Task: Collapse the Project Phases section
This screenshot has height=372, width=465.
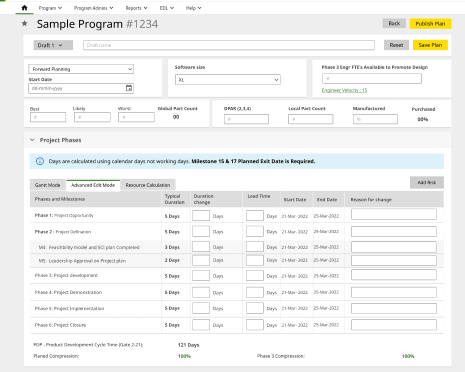Action: click(32, 140)
